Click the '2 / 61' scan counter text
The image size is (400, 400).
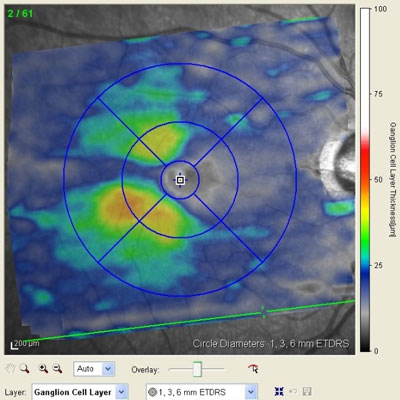click(20, 14)
